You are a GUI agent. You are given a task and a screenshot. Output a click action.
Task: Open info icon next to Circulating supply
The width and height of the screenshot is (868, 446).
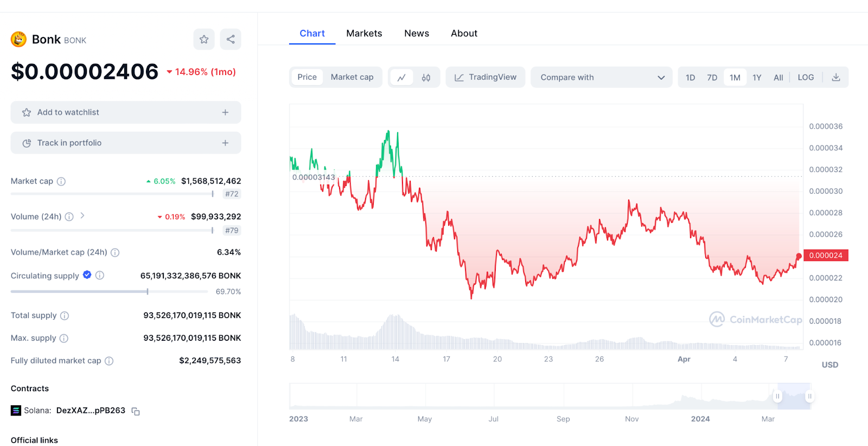click(x=100, y=276)
